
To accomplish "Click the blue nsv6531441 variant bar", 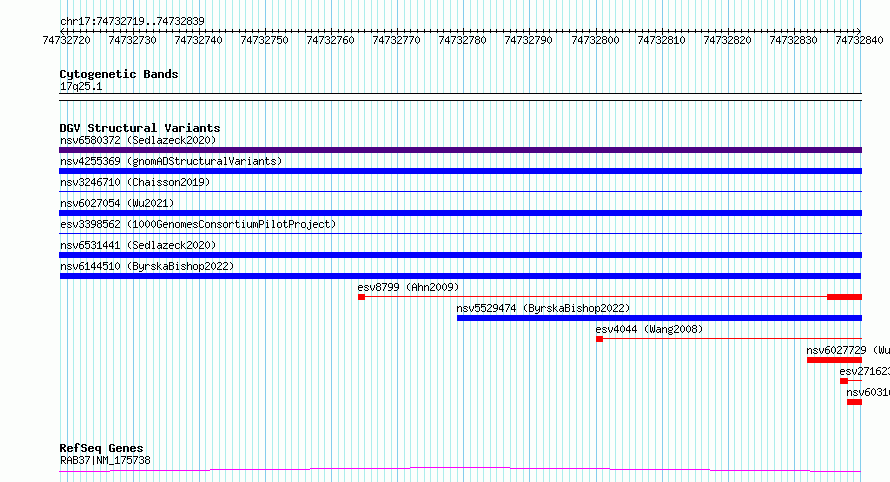I will coord(460,255).
